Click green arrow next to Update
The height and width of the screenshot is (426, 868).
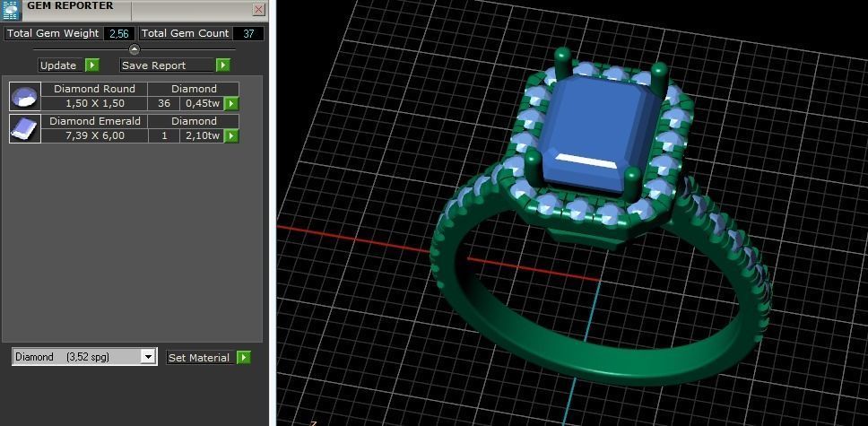click(92, 65)
